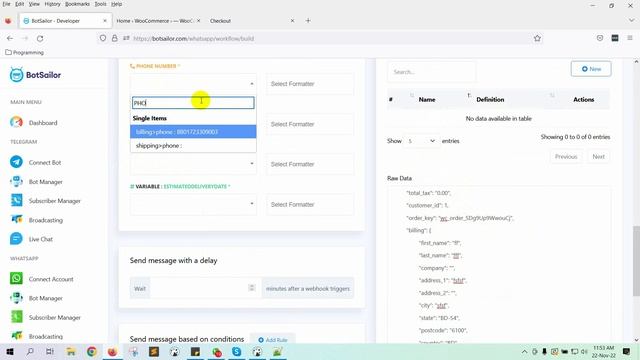The height and width of the screenshot is (360, 640).
Task: Click the "postcode" line in Raw Data
Action: [443, 330]
